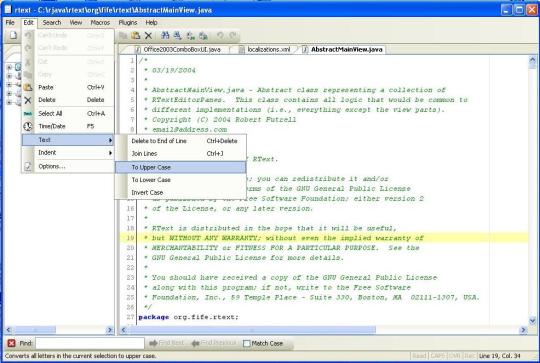Image resolution: width=540 pixels, height=363 pixels.
Task: Choose Paste from the Edit menu
Action: [x=68, y=87]
